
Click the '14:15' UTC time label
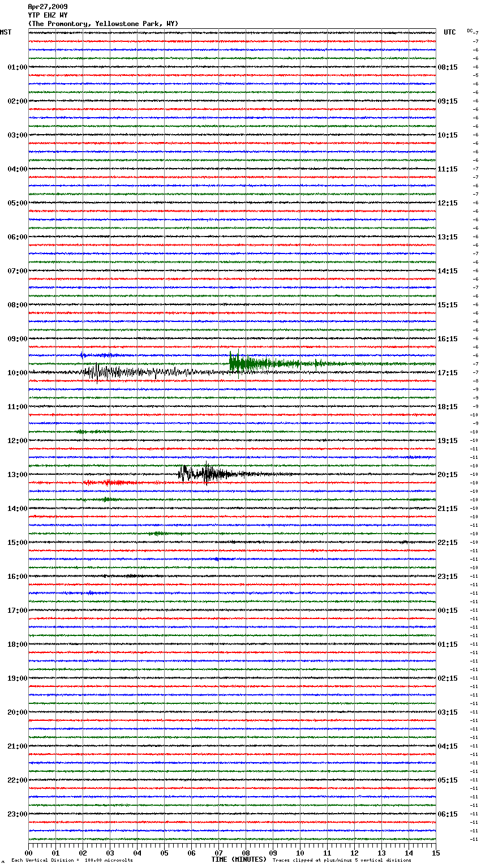pos(448,271)
